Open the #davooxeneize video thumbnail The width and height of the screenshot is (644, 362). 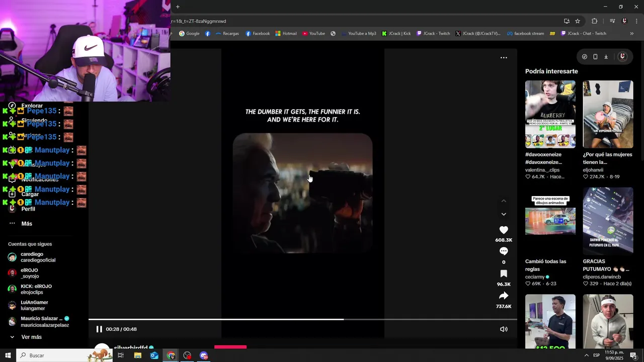tap(550, 114)
